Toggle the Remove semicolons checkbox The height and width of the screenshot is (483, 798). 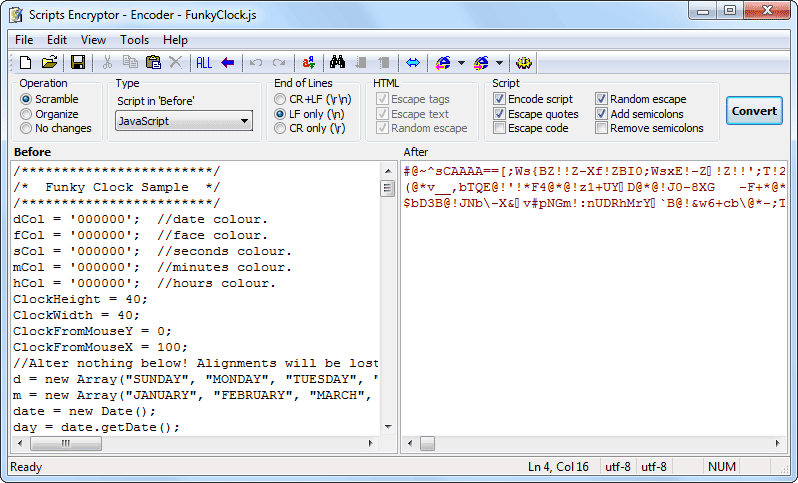[x=601, y=128]
